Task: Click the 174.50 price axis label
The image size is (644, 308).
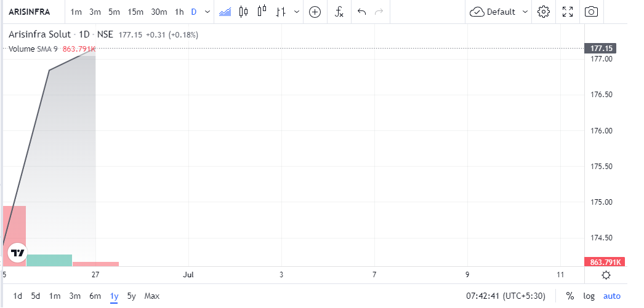Action: coord(600,238)
